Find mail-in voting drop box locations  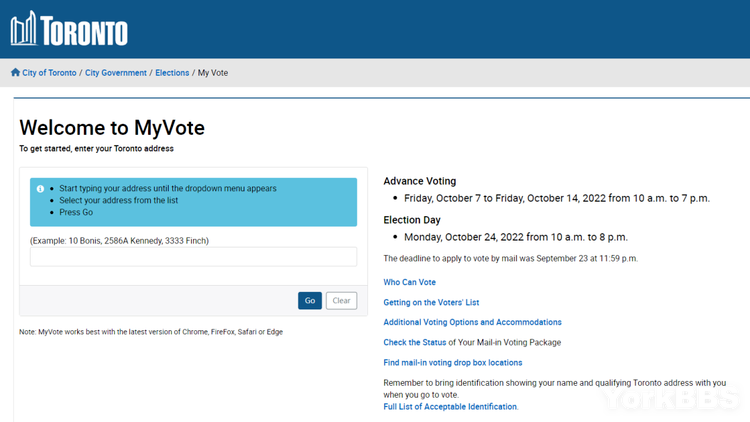(452, 363)
